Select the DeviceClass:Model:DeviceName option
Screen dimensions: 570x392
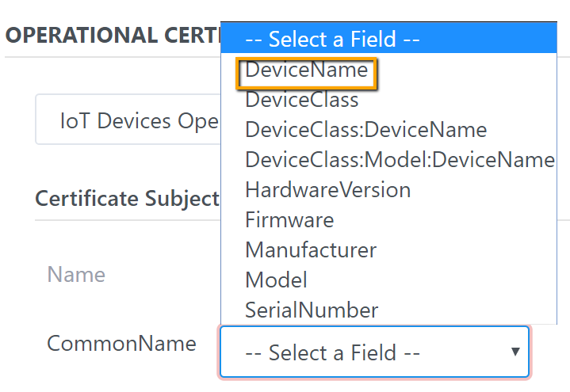click(x=399, y=160)
